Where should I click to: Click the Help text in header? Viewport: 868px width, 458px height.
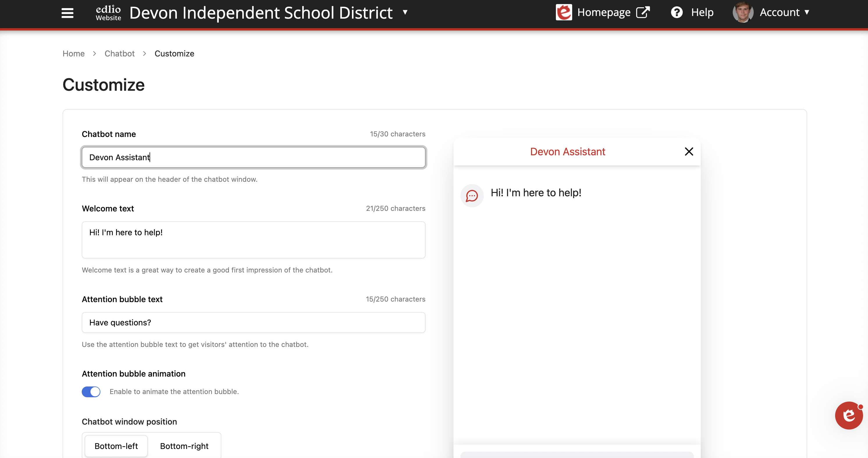(702, 13)
